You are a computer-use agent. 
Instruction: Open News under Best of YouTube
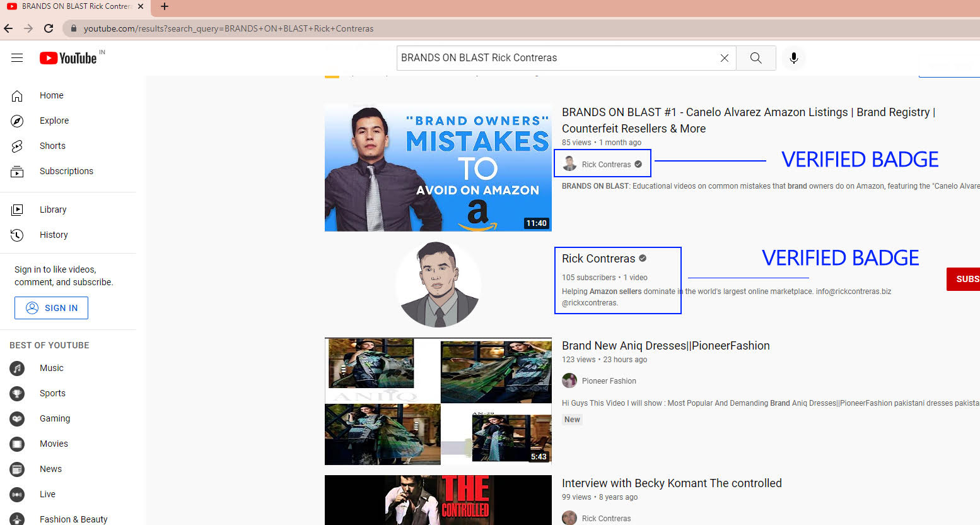coord(68,469)
